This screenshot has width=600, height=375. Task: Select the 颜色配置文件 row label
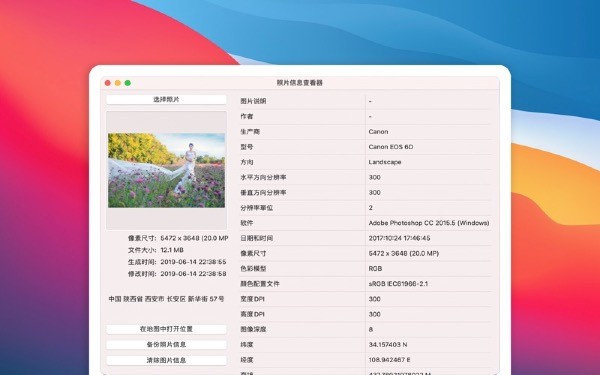click(260, 284)
